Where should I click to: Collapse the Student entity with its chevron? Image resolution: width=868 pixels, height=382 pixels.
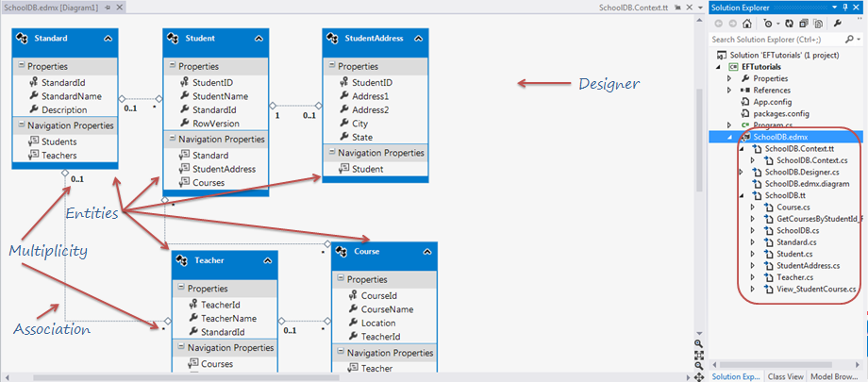tap(259, 39)
